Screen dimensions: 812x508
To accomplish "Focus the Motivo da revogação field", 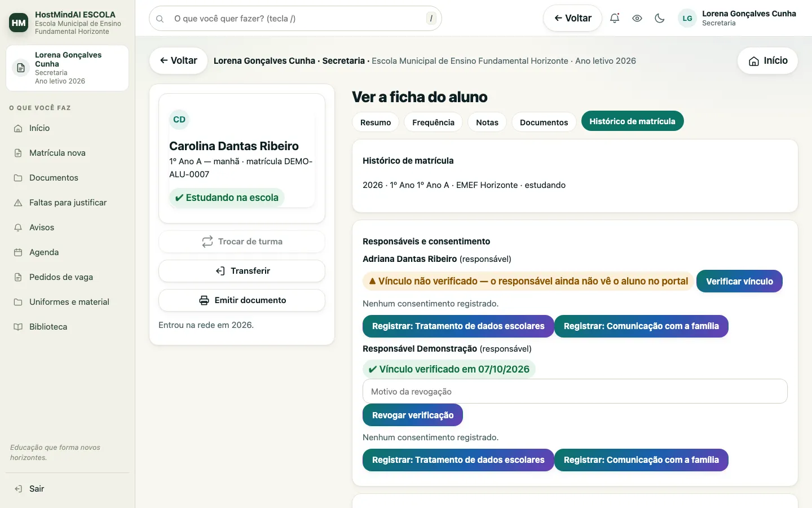I will point(575,391).
